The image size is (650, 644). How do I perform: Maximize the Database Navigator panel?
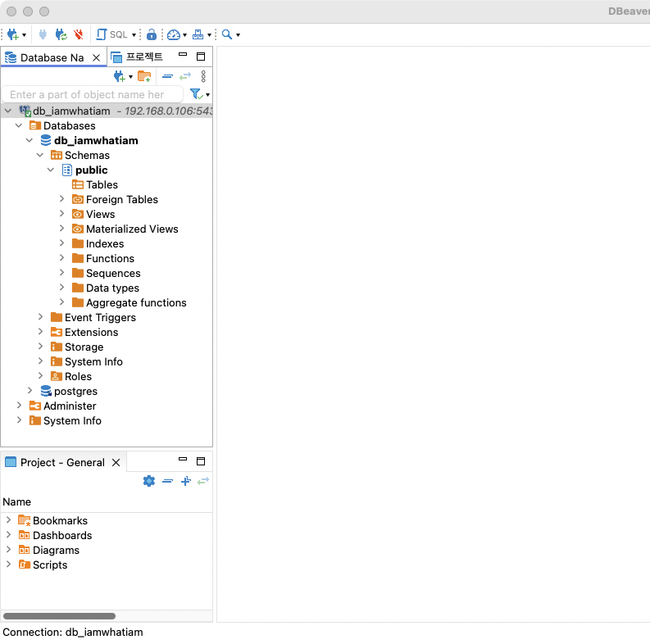click(201, 57)
